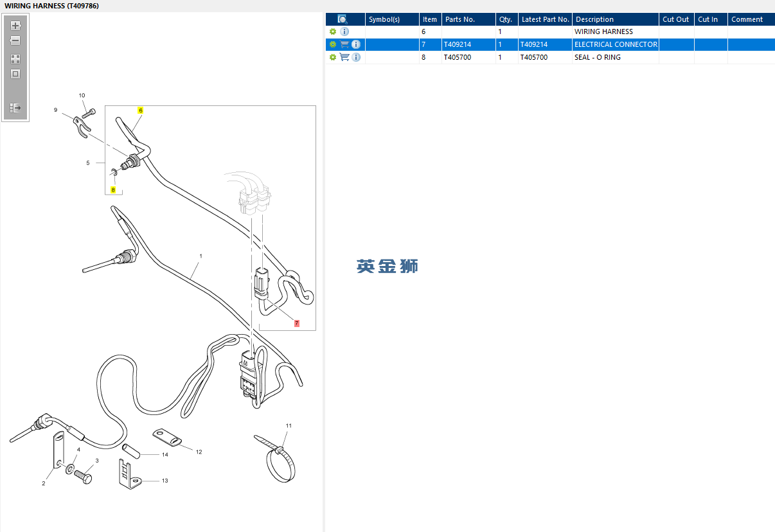Click the four-squares grid view icon
The image size is (775, 532).
(x=15, y=58)
